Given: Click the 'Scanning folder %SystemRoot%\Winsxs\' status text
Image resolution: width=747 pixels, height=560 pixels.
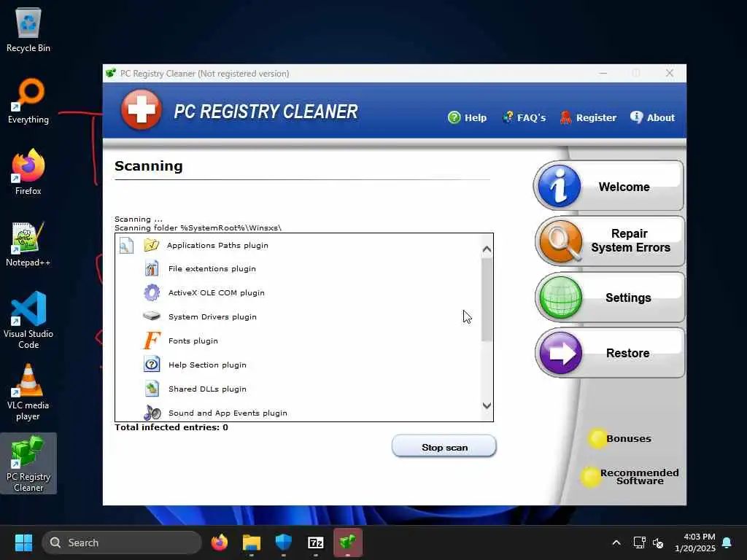Looking at the screenshot, I should point(198,227).
